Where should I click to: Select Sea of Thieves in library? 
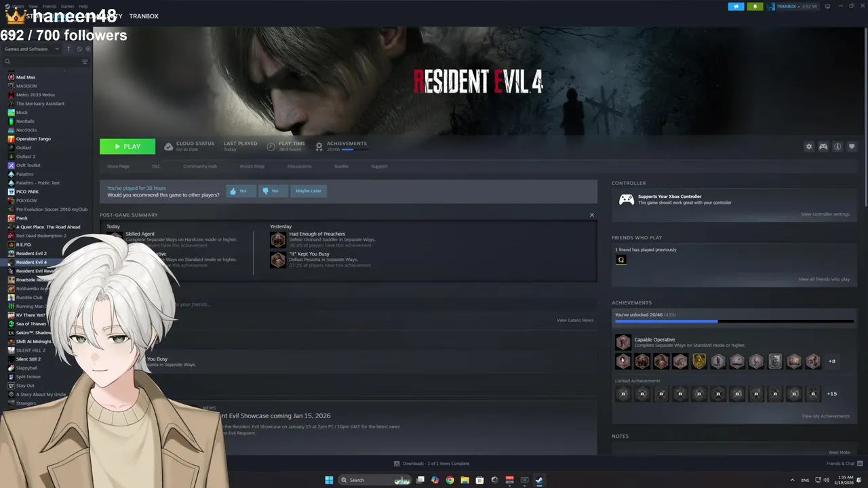coord(31,324)
